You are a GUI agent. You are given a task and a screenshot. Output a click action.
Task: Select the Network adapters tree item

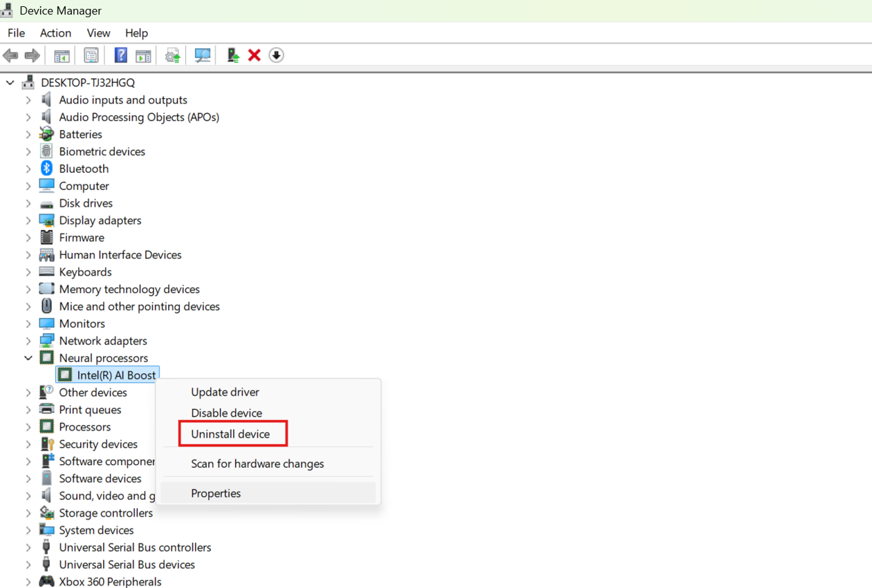tap(103, 341)
